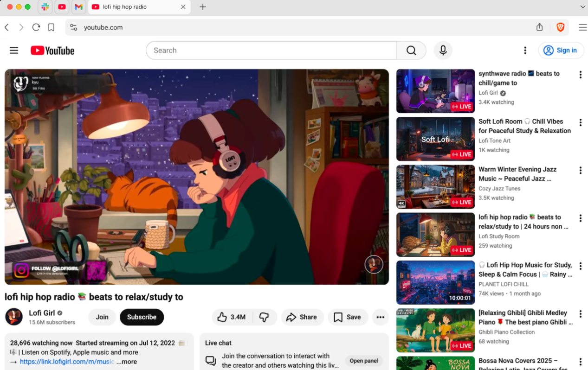Open the PLANET LOFI CHILL video thumbnail
This screenshot has height=370, width=588.
[435, 282]
